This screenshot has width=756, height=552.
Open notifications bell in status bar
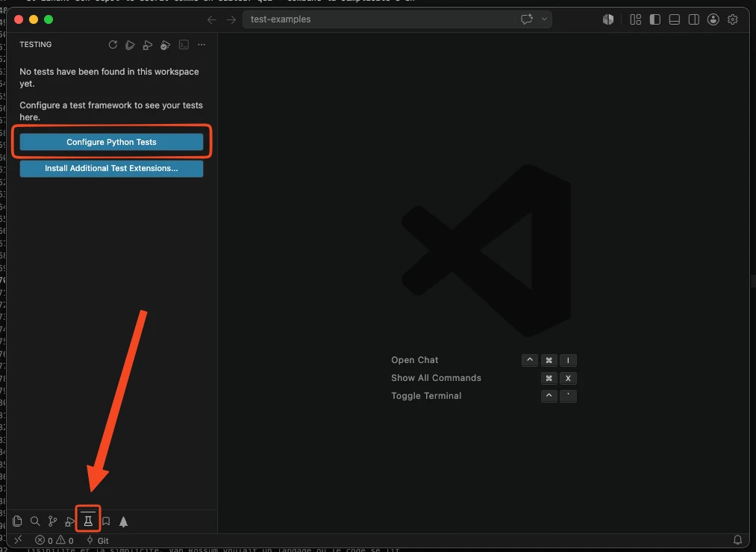pos(737,540)
